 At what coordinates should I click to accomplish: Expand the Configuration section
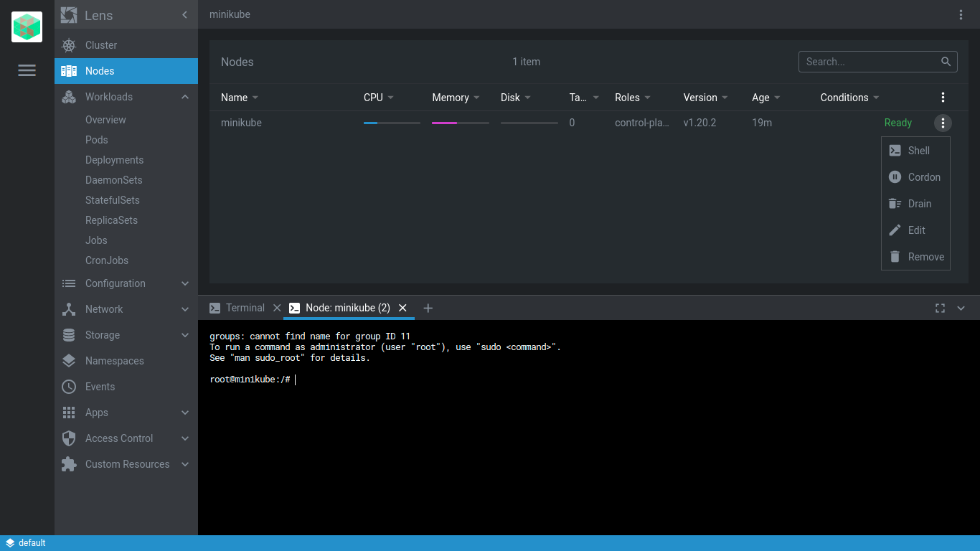pyautogui.click(x=185, y=283)
